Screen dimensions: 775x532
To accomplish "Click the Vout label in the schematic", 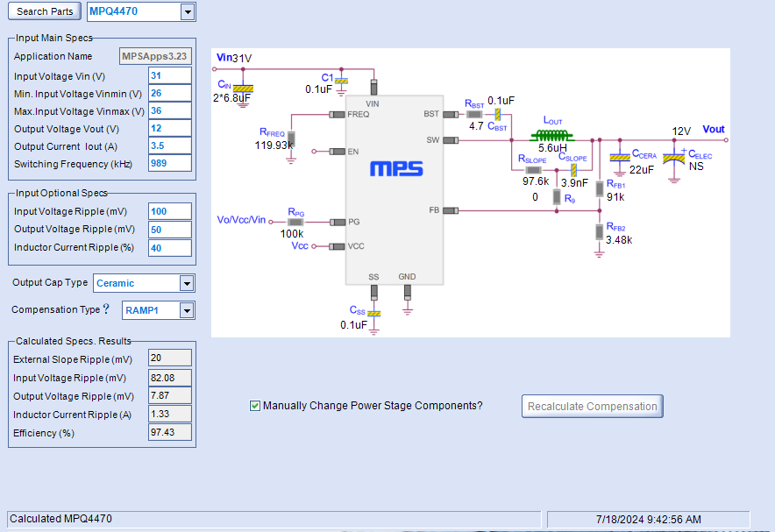I will 714,130.
